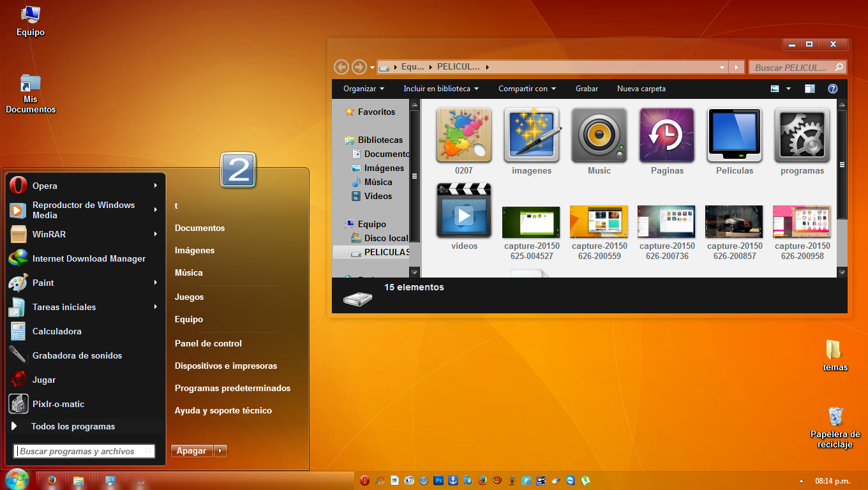Open the Compartir con dropdown
This screenshot has width=868, height=490.
(527, 89)
